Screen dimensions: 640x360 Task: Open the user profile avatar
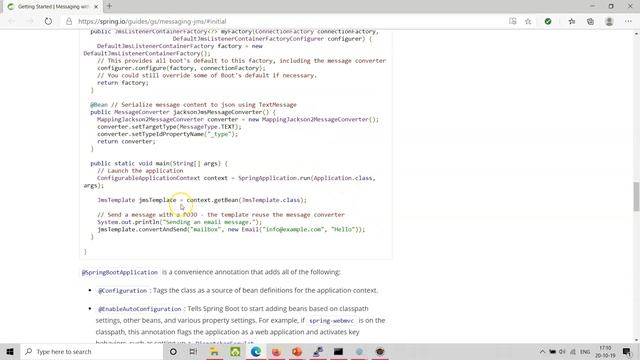(609, 21)
